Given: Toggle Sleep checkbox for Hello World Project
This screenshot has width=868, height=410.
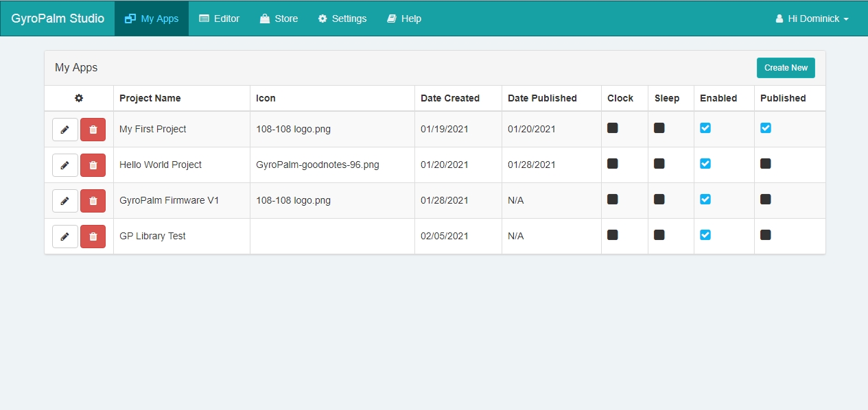Looking at the screenshot, I should click(659, 163).
